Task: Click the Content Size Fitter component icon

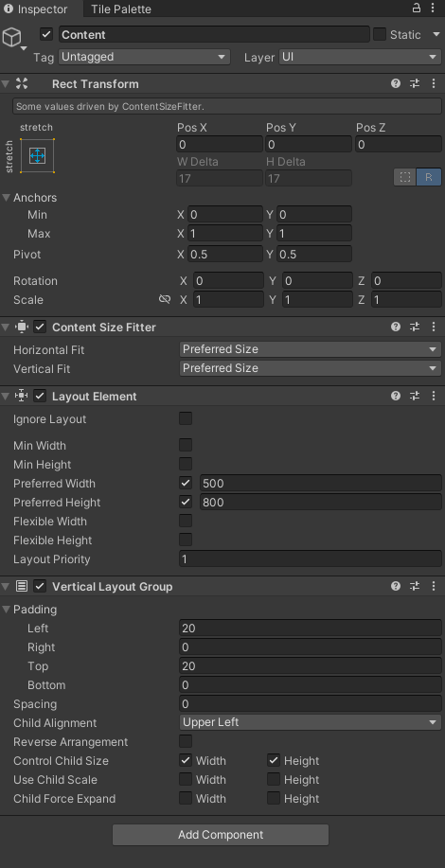Action: pos(22,327)
